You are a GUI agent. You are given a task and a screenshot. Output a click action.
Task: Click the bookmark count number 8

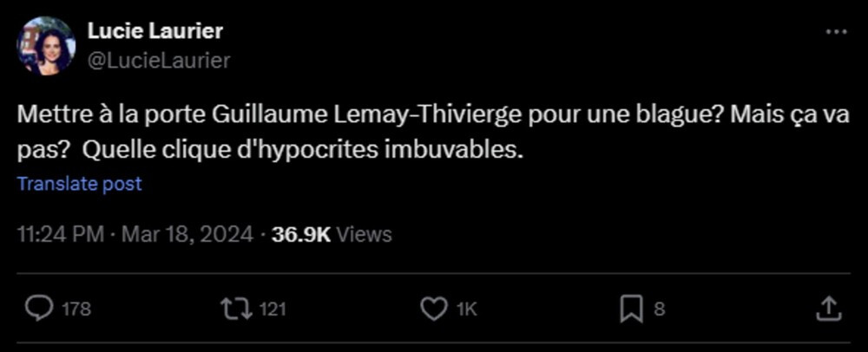point(660,310)
